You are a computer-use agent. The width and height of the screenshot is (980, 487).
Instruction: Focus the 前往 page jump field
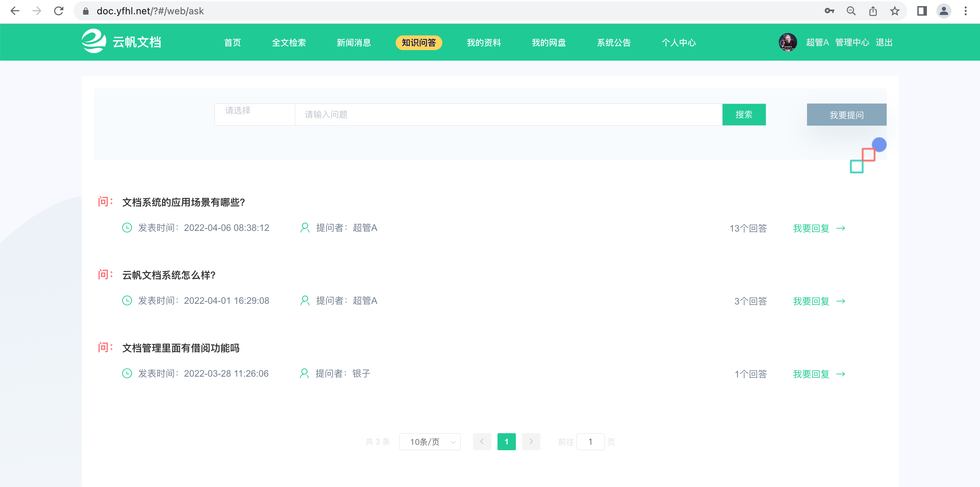tap(590, 441)
